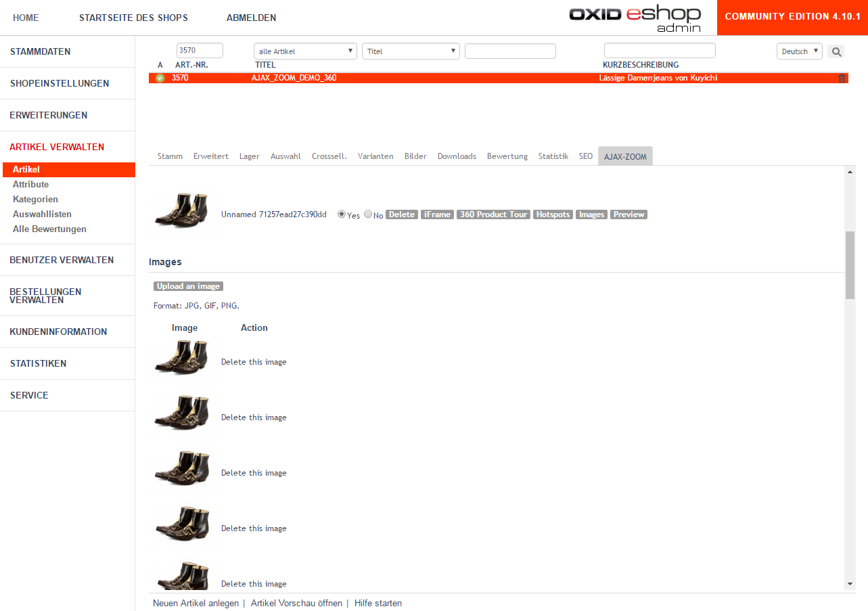The image size is (868, 611).
Task: Click the scrollbar down arrow
Action: click(x=850, y=584)
